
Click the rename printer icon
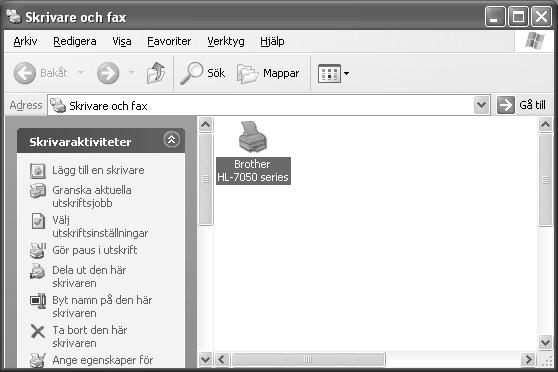(38, 301)
